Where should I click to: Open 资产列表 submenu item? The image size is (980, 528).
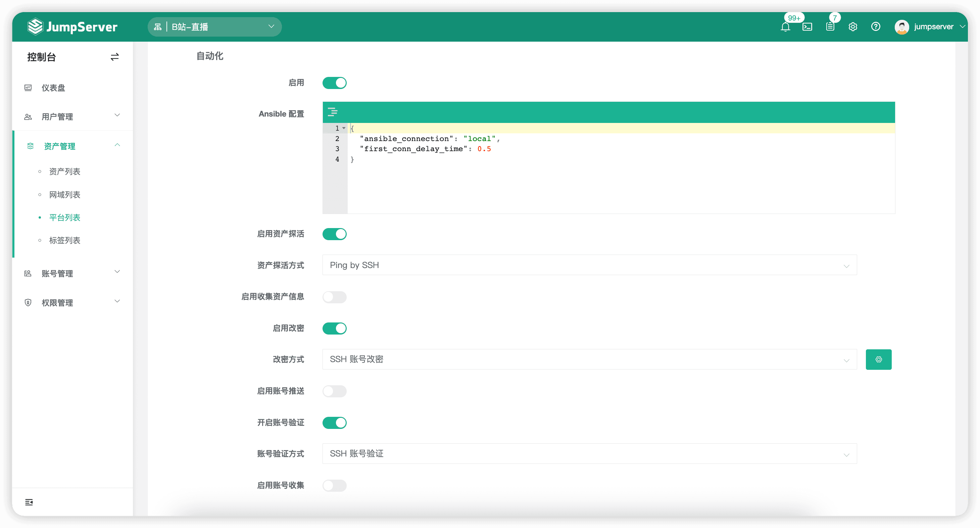tap(65, 172)
